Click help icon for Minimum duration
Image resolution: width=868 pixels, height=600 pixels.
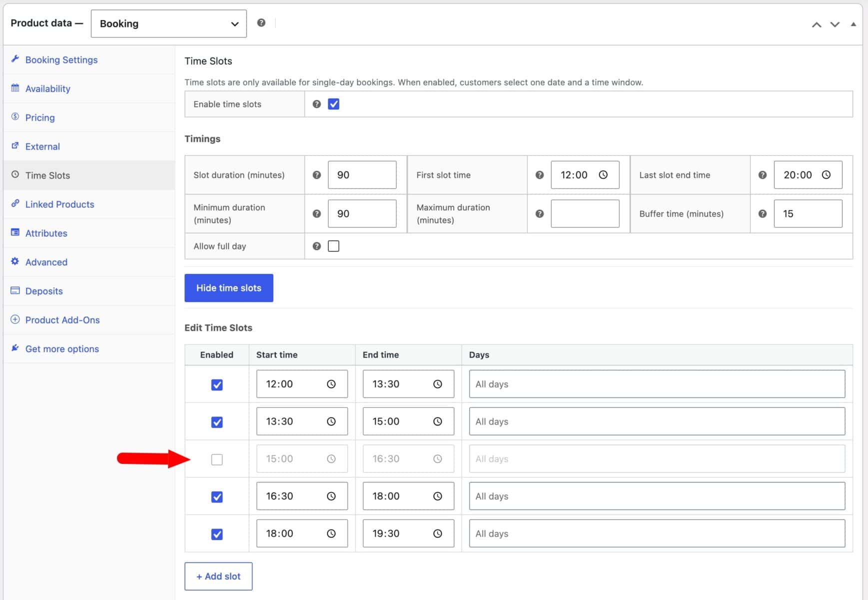click(x=317, y=213)
